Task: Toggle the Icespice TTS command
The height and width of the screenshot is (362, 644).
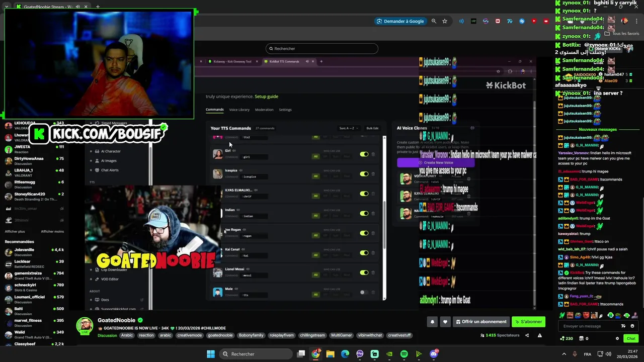Action: click(x=364, y=174)
